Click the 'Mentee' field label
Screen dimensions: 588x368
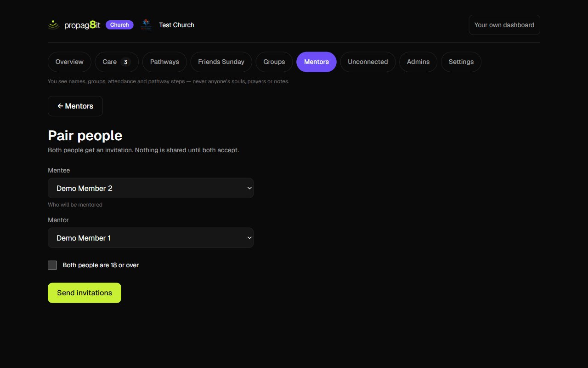click(x=59, y=170)
